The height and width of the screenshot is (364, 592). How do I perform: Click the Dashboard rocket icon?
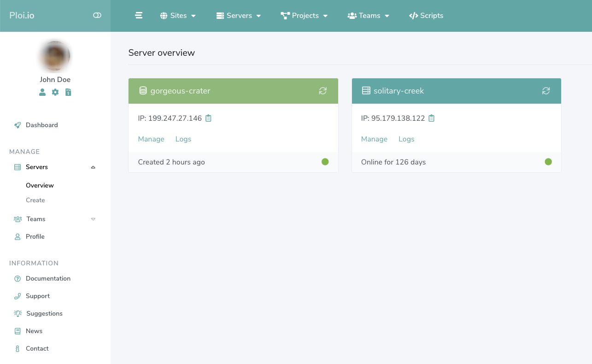(x=18, y=125)
